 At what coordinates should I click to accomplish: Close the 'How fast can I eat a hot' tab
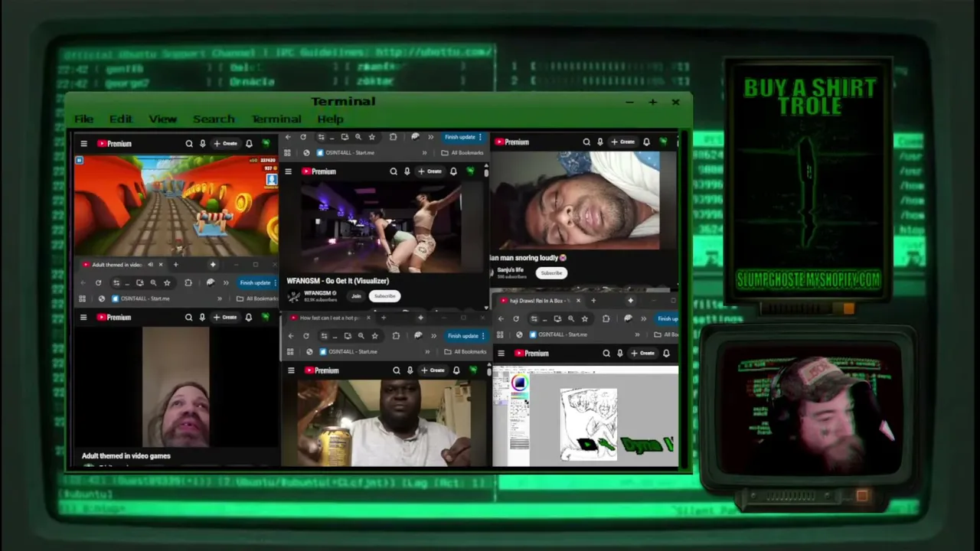(x=368, y=318)
